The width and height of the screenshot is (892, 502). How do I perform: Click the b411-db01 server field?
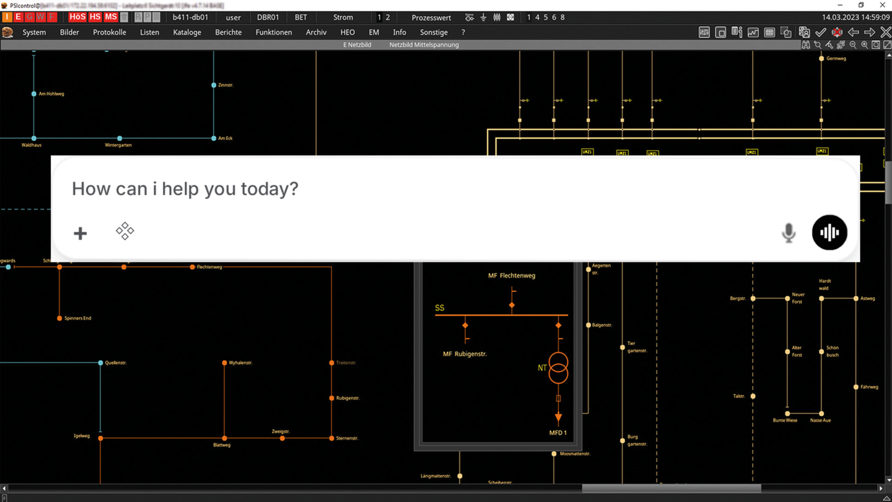pos(190,18)
